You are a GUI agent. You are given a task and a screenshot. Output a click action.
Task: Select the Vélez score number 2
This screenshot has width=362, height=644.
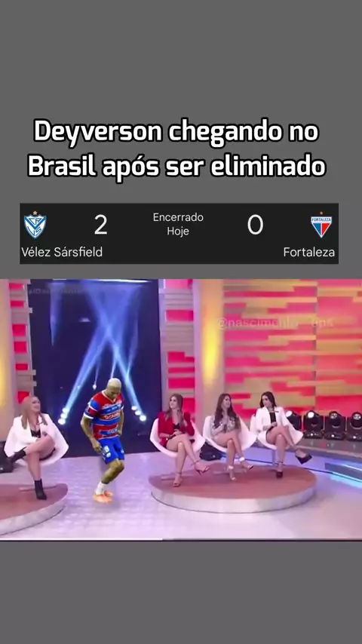click(x=100, y=225)
